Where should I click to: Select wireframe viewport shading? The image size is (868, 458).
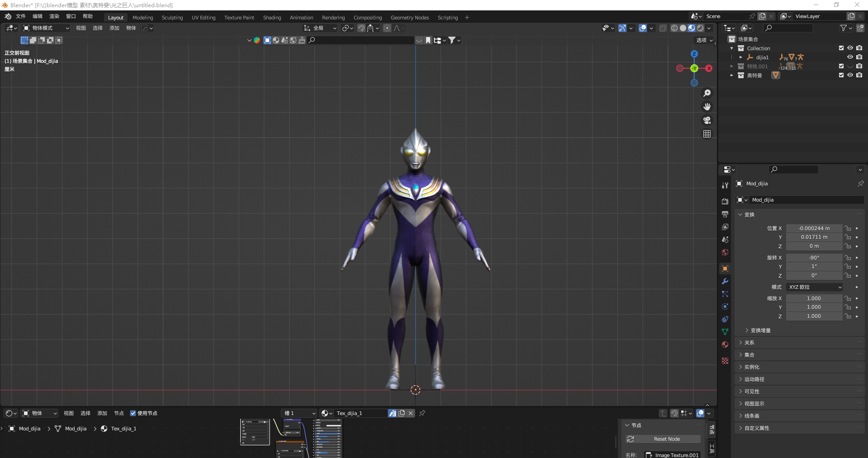click(x=674, y=28)
